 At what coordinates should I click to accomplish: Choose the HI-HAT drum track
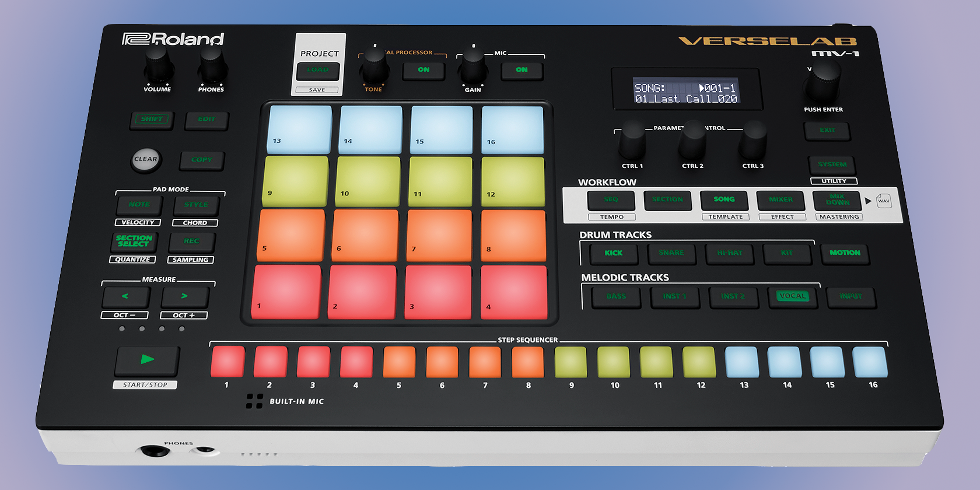pos(729,254)
